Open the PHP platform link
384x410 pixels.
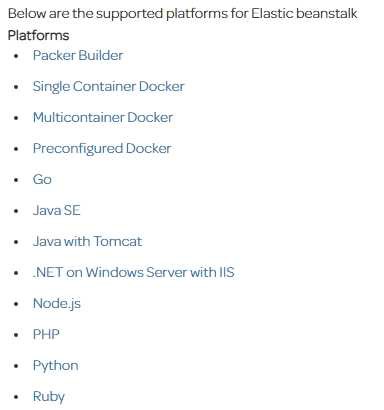click(x=46, y=334)
